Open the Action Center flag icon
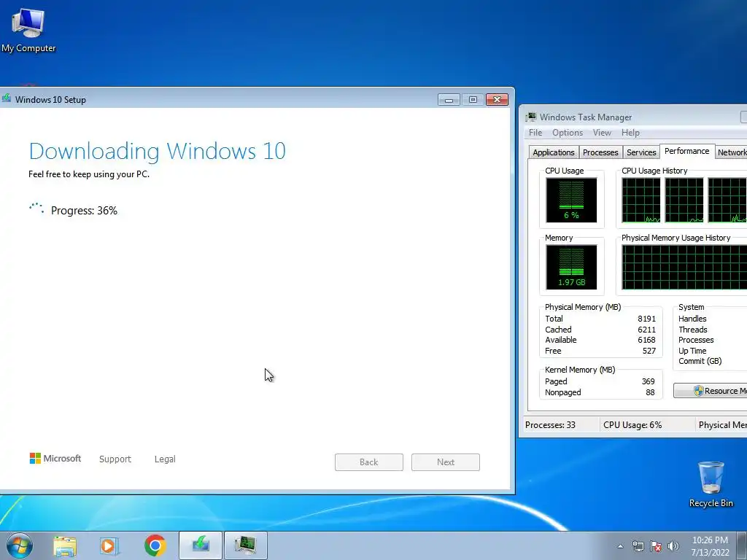Image resolution: width=747 pixels, height=560 pixels. pyautogui.click(x=656, y=546)
